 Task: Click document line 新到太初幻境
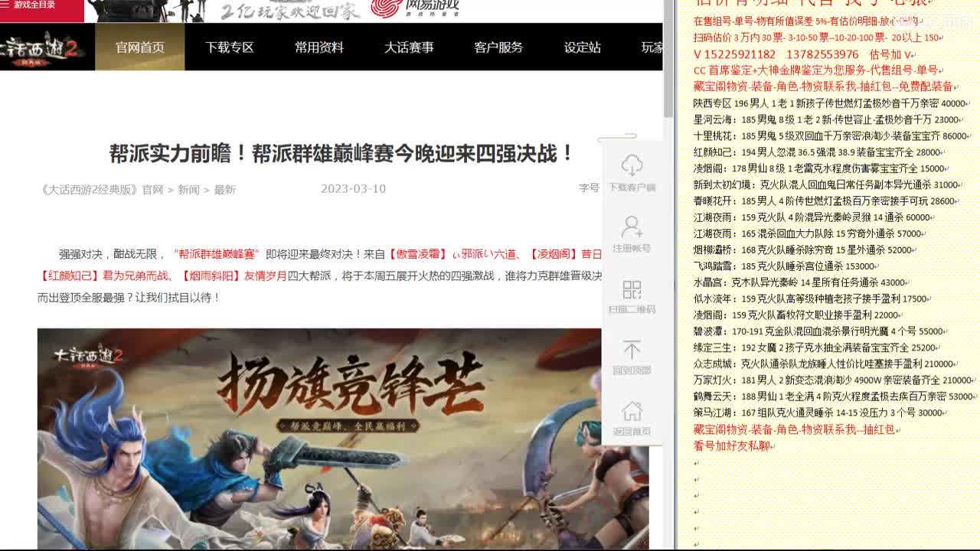coord(826,184)
